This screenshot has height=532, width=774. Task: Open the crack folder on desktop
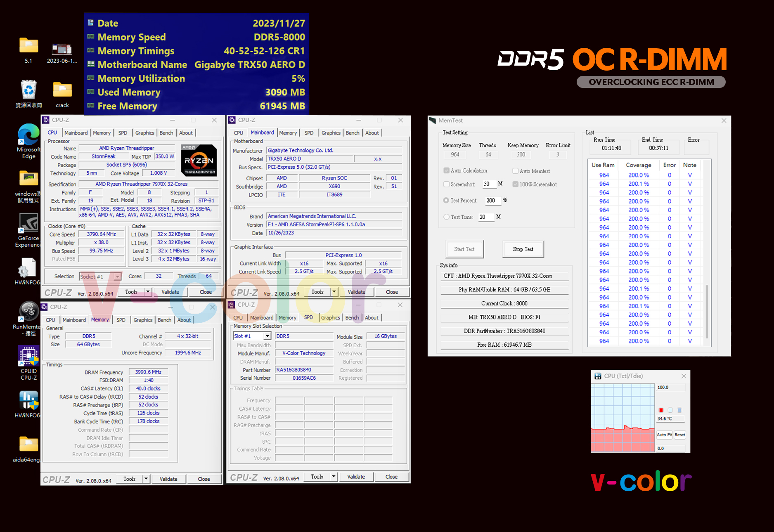click(x=62, y=90)
